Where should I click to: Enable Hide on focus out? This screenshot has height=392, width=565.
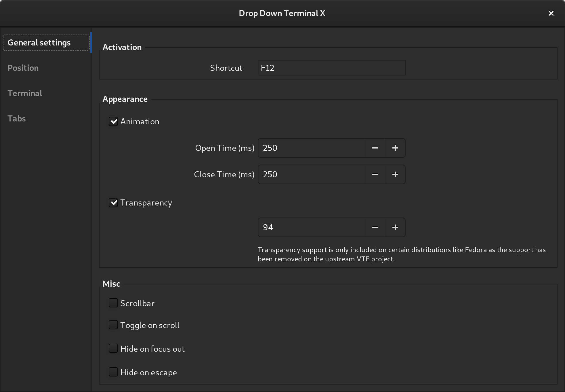[x=113, y=349]
